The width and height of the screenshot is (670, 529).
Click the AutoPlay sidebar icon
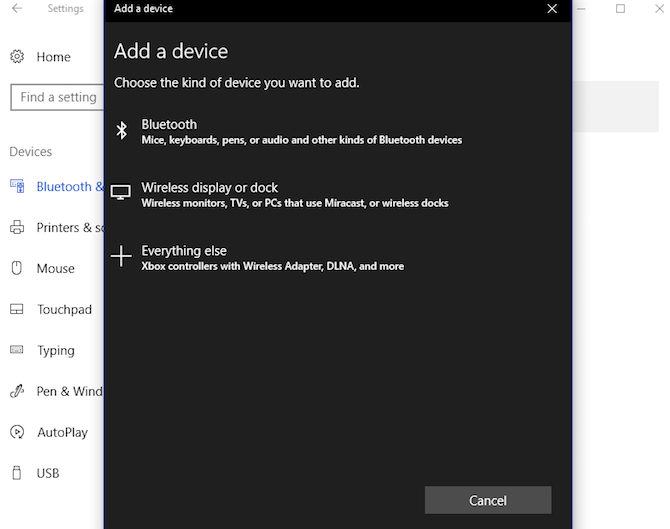pos(17,432)
